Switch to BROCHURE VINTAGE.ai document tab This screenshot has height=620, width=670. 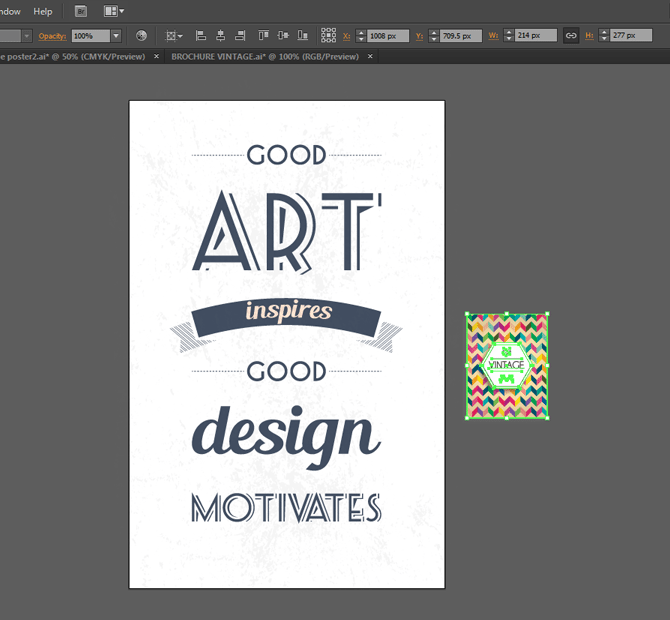pos(264,57)
